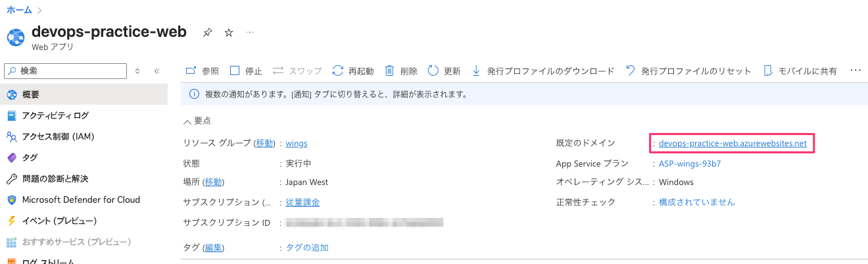Click the Delete (削除) trash icon
868x264 pixels.
389,70
